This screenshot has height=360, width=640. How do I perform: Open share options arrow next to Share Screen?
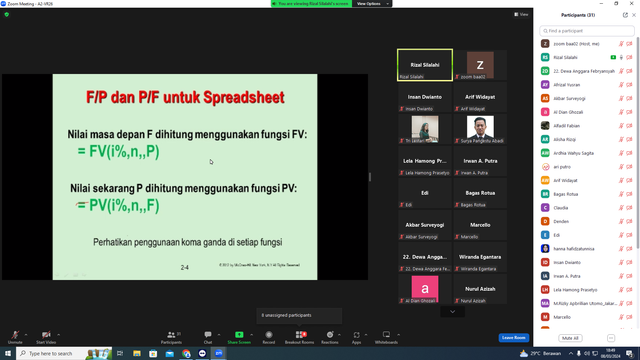point(251,335)
